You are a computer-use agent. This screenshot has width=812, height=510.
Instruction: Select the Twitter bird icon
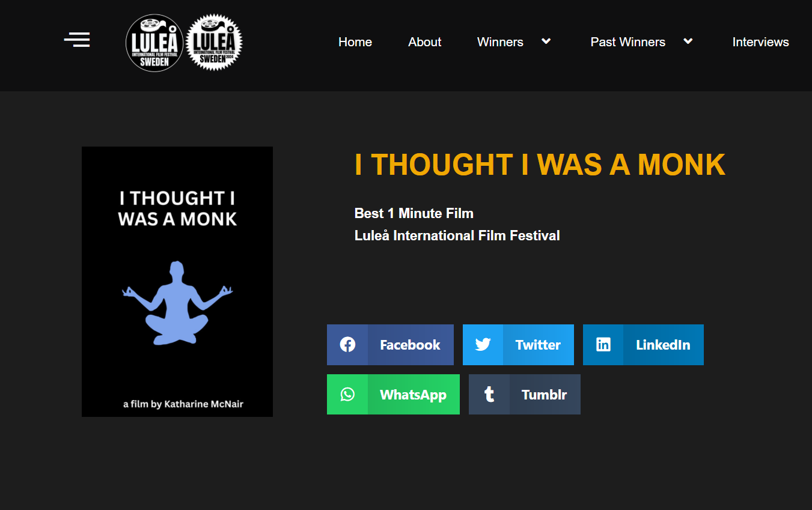coord(483,344)
